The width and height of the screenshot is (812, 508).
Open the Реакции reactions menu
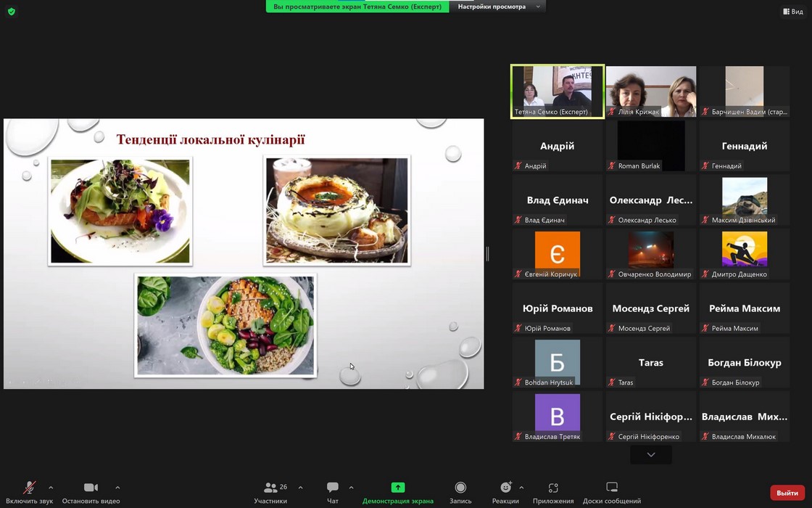(x=505, y=492)
